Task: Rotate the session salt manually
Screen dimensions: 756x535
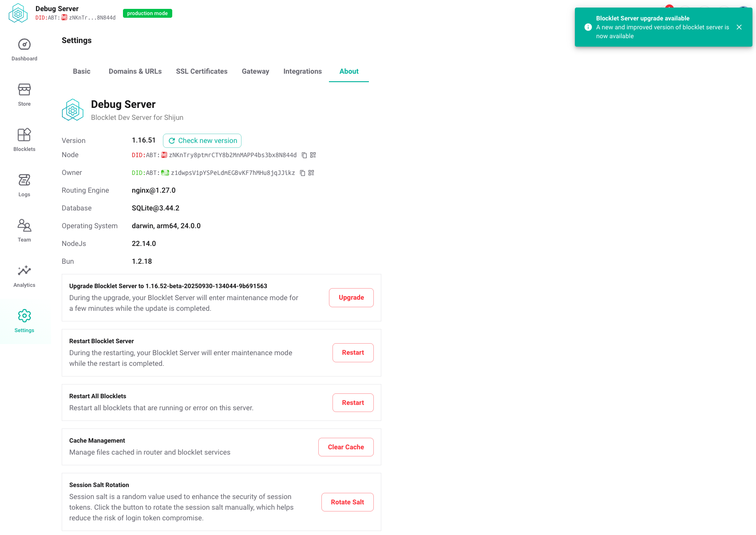Action: [x=347, y=502]
